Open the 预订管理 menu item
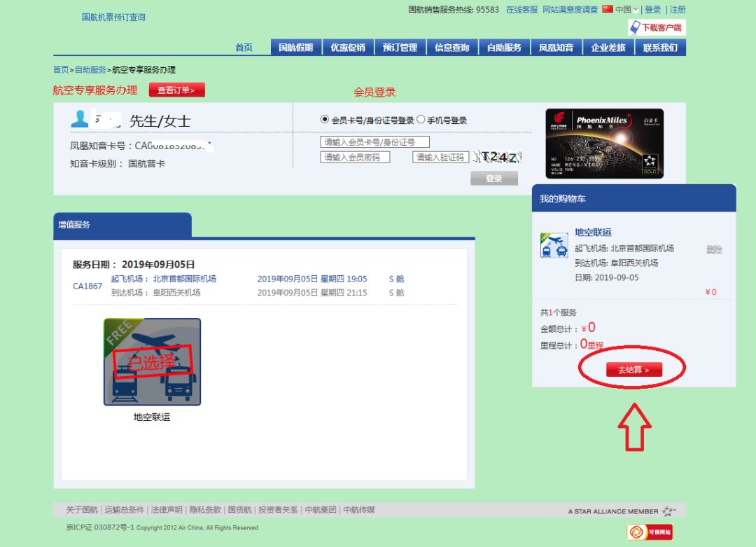This screenshot has width=756, height=547. click(399, 47)
